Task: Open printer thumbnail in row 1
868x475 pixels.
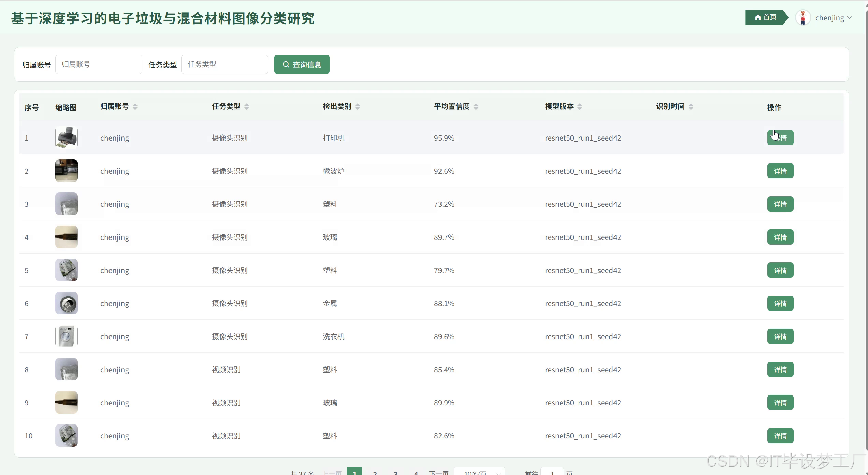Action: pyautogui.click(x=67, y=138)
